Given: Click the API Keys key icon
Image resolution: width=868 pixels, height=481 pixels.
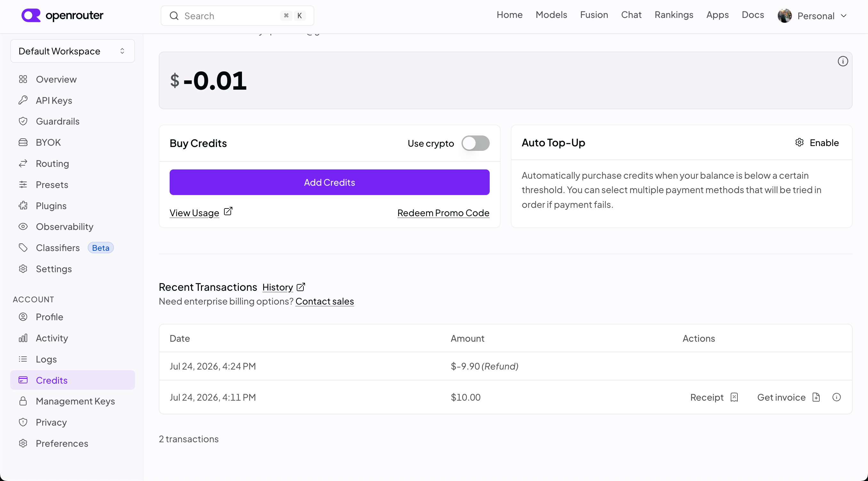Looking at the screenshot, I should click(x=23, y=100).
